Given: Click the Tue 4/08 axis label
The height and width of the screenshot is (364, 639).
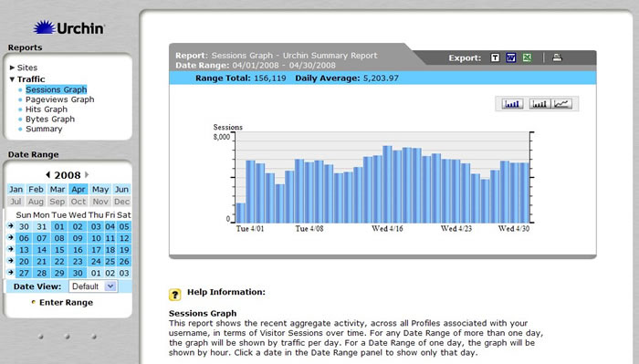Looking at the screenshot, I should point(309,228).
